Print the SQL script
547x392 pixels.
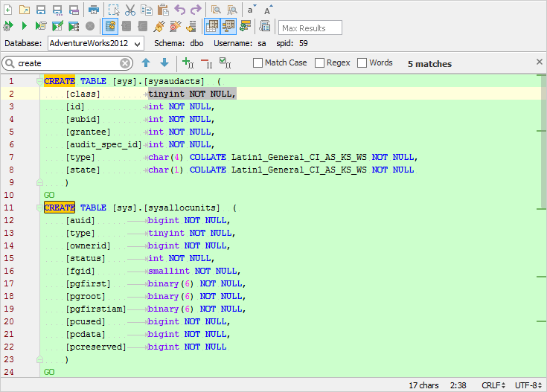pos(94,10)
